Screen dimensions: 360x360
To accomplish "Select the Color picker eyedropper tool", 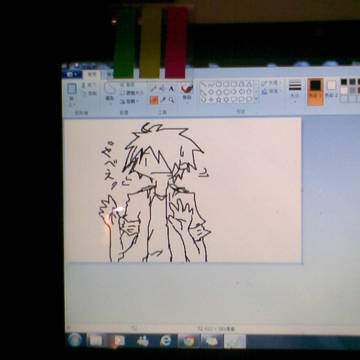I will pyautogui.click(x=163, y=100).
